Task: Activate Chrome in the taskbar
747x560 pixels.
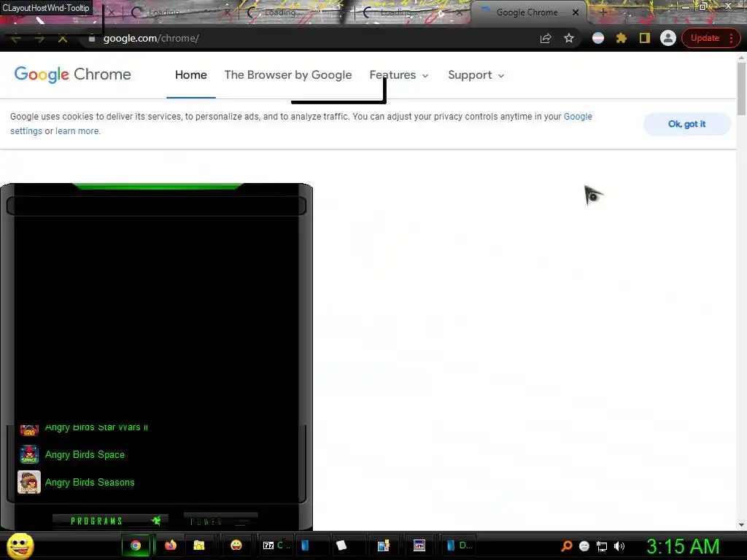Action: (x=136, y=545)
